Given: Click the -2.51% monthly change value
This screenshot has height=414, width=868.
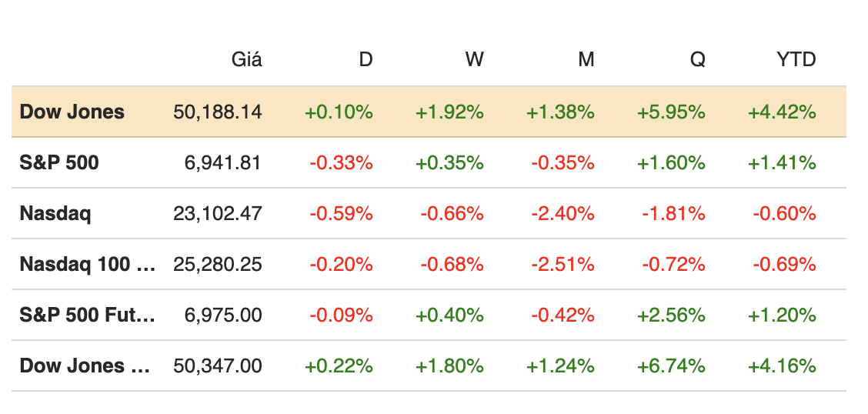Looking at the screenshot, I should pos(563,264).
